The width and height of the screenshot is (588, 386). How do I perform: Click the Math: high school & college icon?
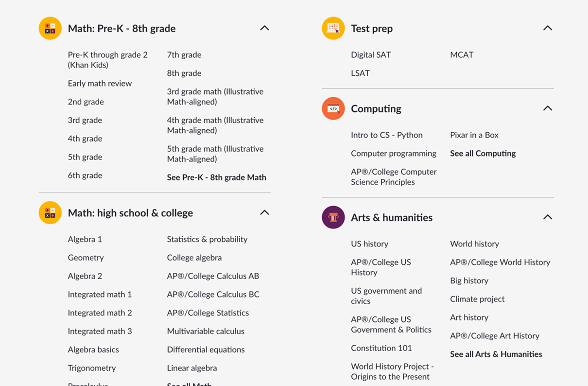(50, 212)
